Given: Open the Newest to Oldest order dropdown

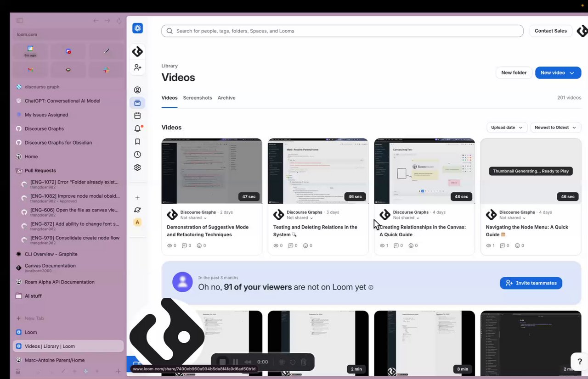Looking at the screenshot, I should coord(556,128).
